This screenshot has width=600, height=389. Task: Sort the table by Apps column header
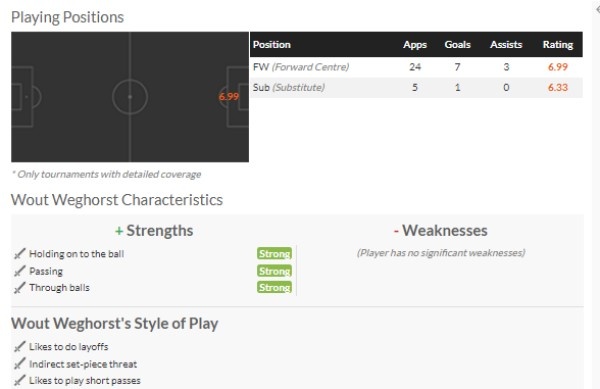[415, 45]
